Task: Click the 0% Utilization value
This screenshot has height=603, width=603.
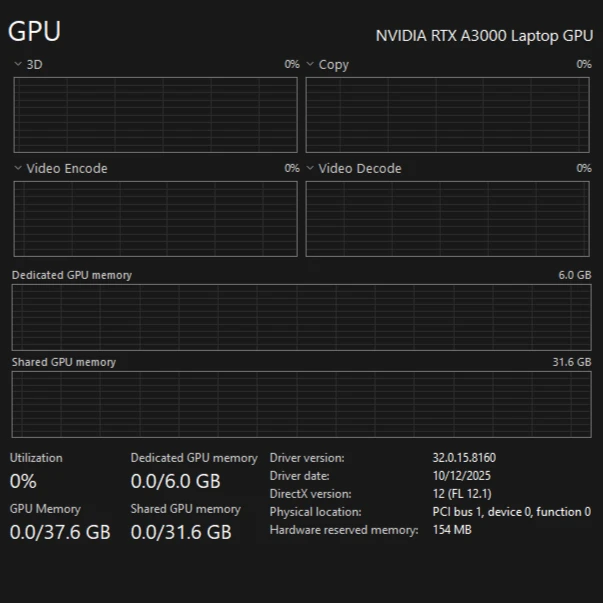Action: coord(23,481)
